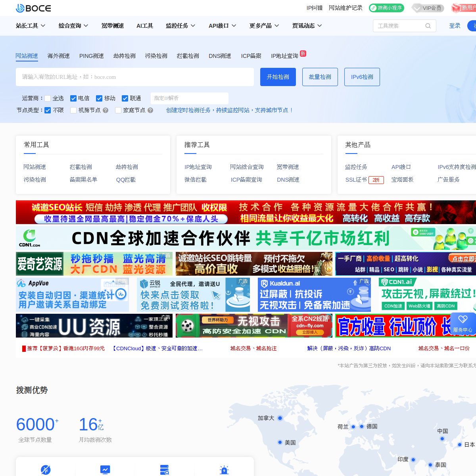Expand the API接口 dropdown menu
Viewport: 476px width, 476px height.
(223, 26)
